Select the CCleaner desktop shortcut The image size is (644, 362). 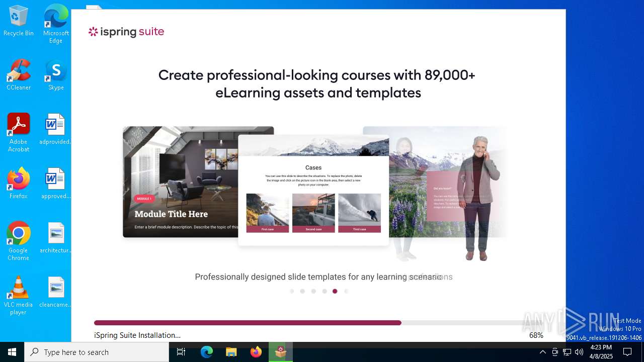19,75
